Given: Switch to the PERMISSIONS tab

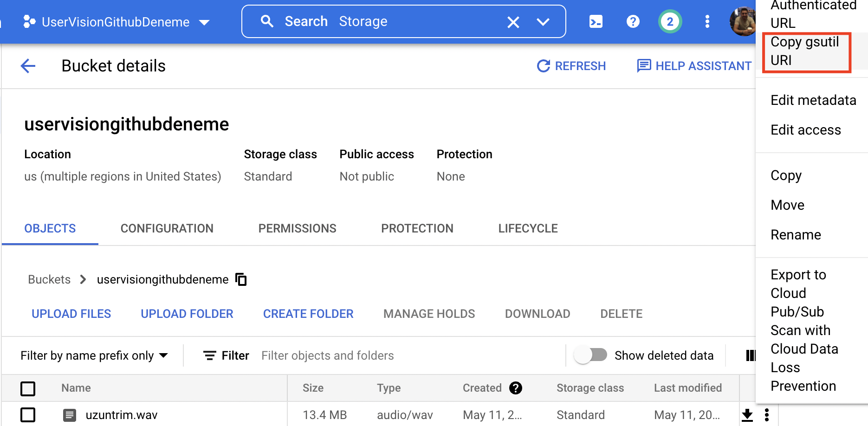Looking at the screenshot, I should click(x=297, y=228).
